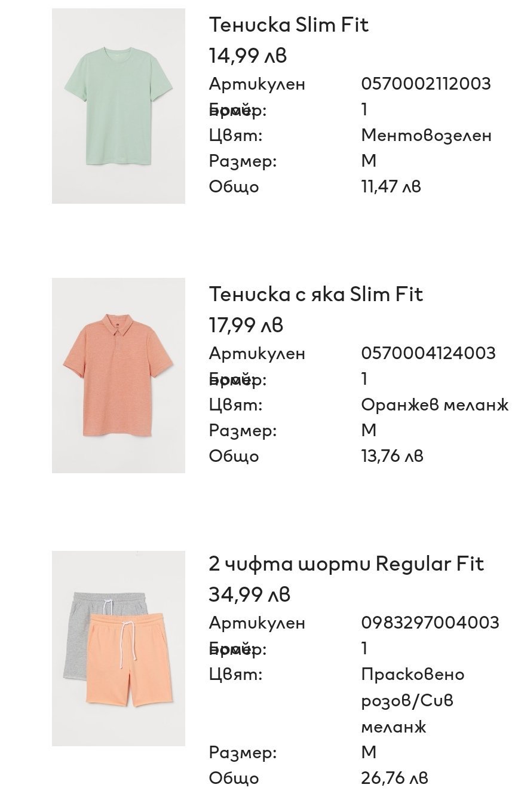Click the orange polo shirt thumbnail
This screenshot has height=812, width=515.
pos(118,375)
